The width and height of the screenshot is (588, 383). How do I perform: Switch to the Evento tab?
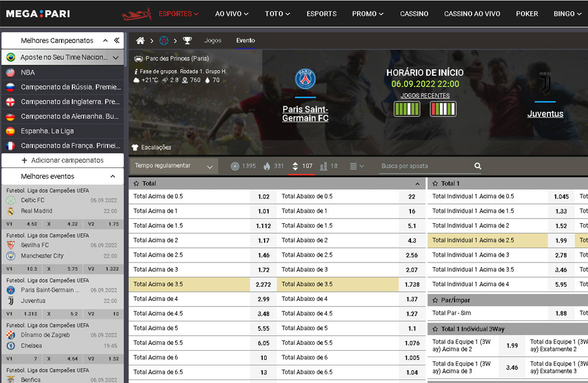tap(246, 41)
